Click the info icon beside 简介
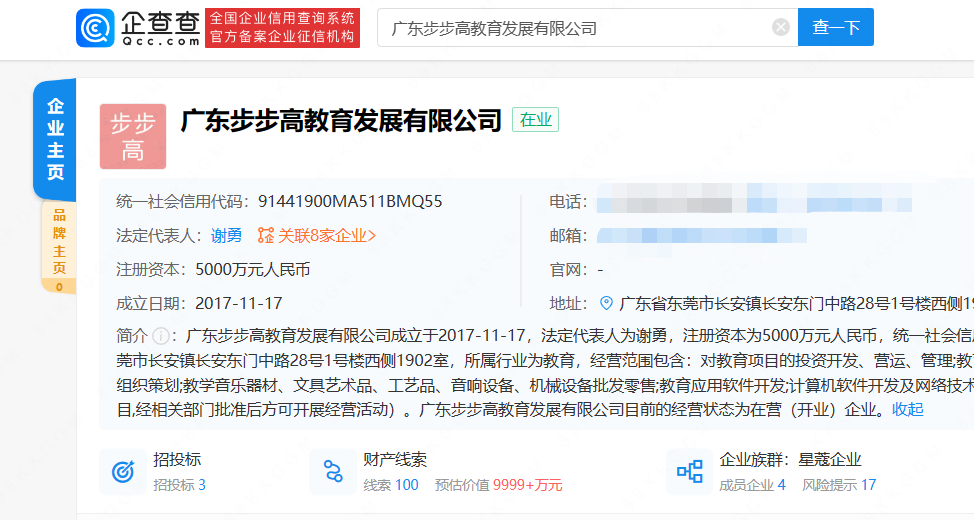The image size is (974, 520). tap(161, 336)
